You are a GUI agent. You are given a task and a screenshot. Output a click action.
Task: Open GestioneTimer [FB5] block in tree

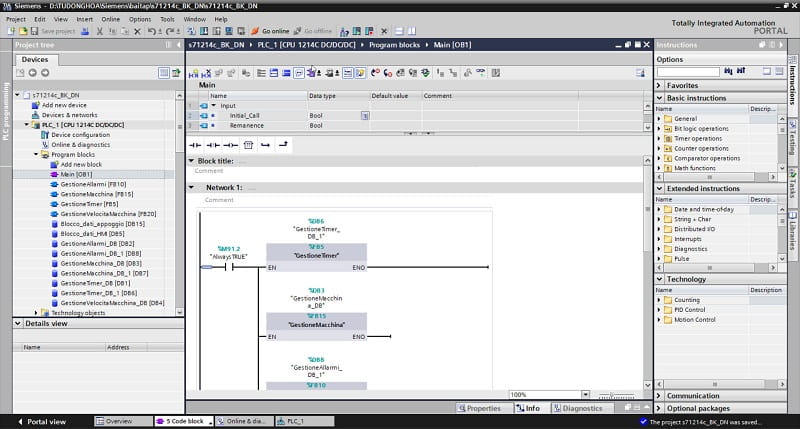(89, 204)
